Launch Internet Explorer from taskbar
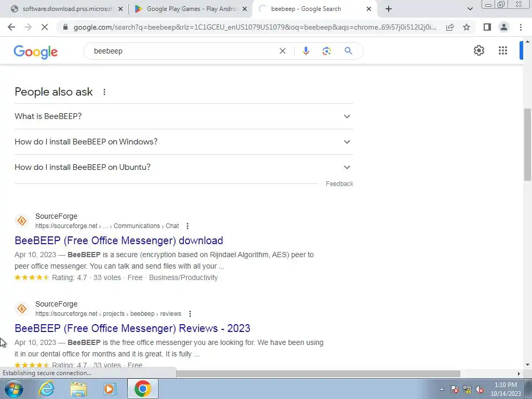This screenshot has width=532, height=399. tap(46, 389)
